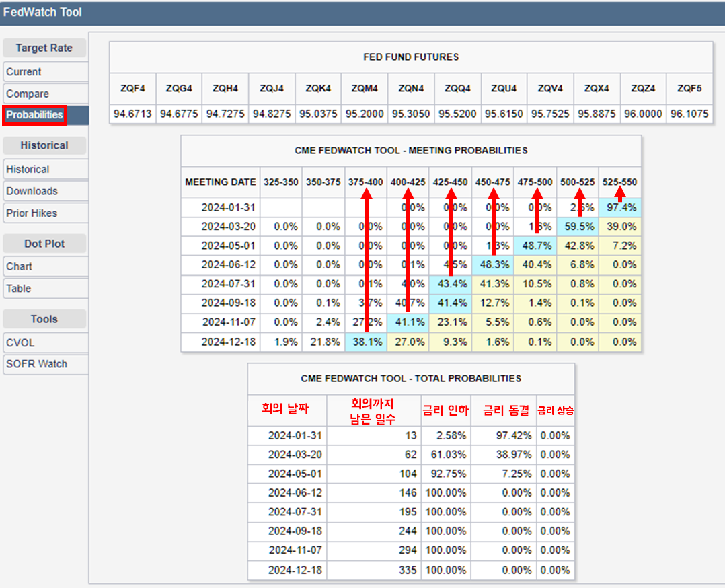
Task: Open the Dot Plot Chart tab
Action: click(19, 266)
